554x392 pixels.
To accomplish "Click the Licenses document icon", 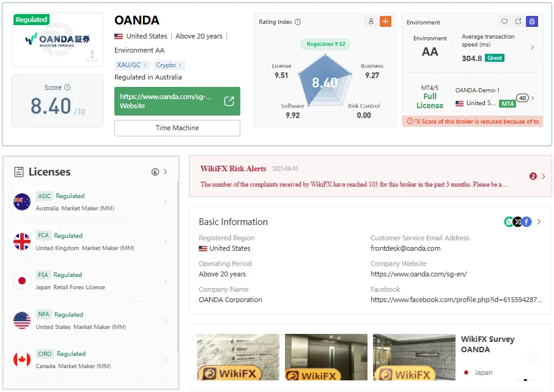I will click(x=19, y=172).
